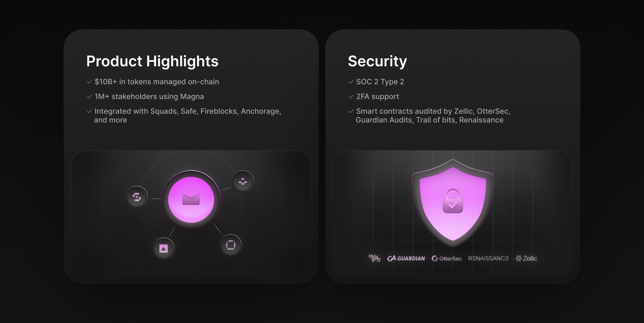Select the rounded square icon node

pos(231,245)
